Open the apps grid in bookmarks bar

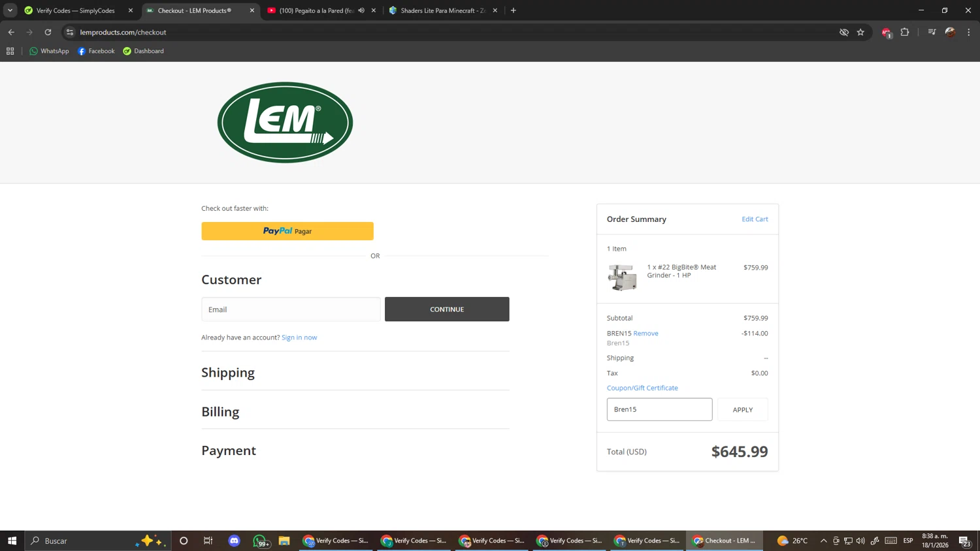[10, 51]
